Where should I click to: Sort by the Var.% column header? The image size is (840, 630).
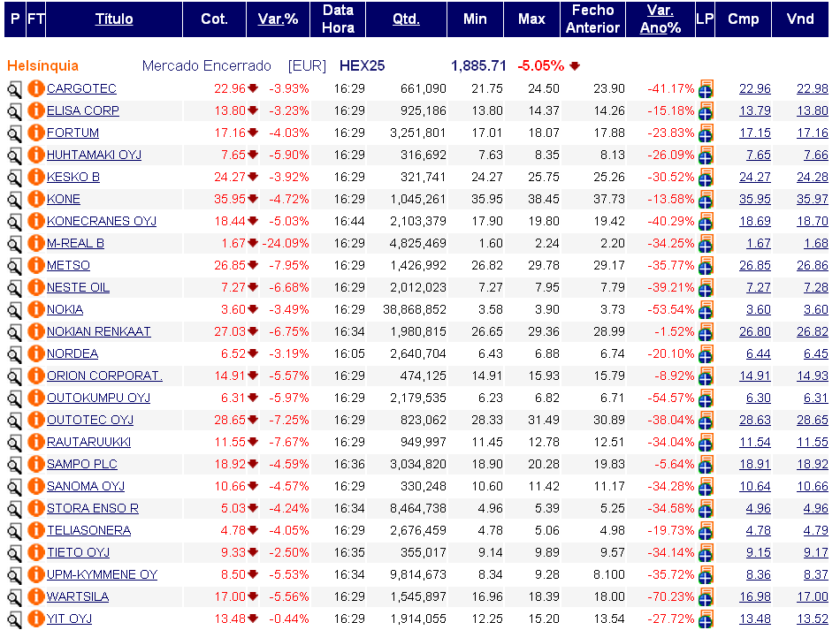click(278, 19)
